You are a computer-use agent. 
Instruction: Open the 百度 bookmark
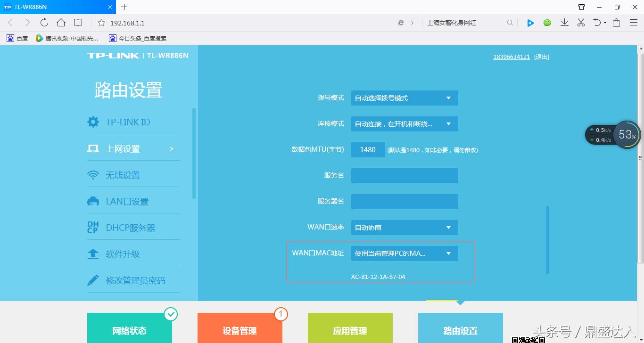[x=17, y=38]
